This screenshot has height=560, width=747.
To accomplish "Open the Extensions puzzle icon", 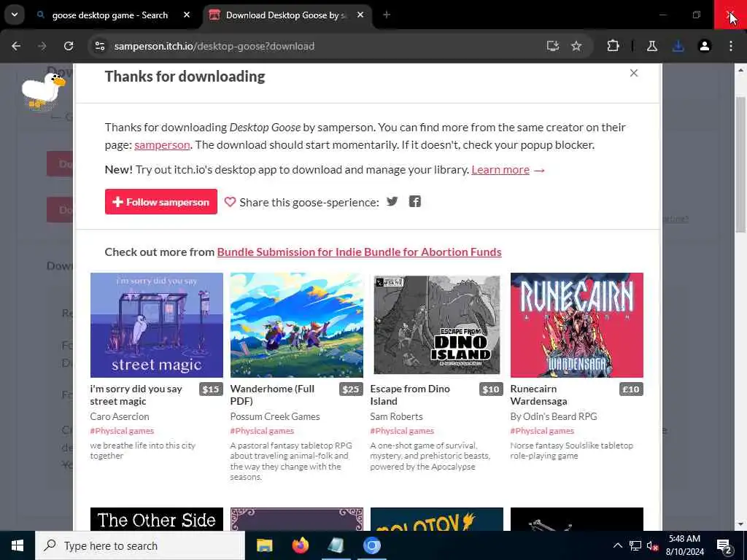I will coord(613,46).
